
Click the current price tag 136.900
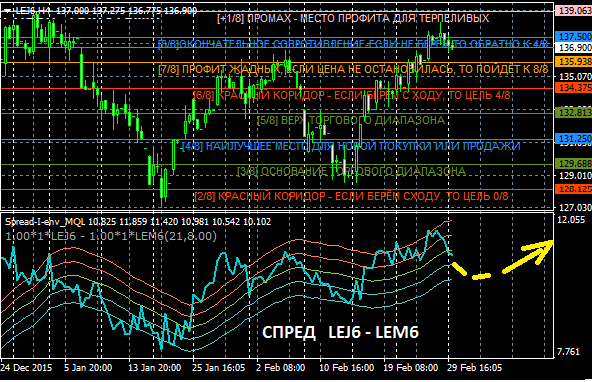tap(574, 48)
